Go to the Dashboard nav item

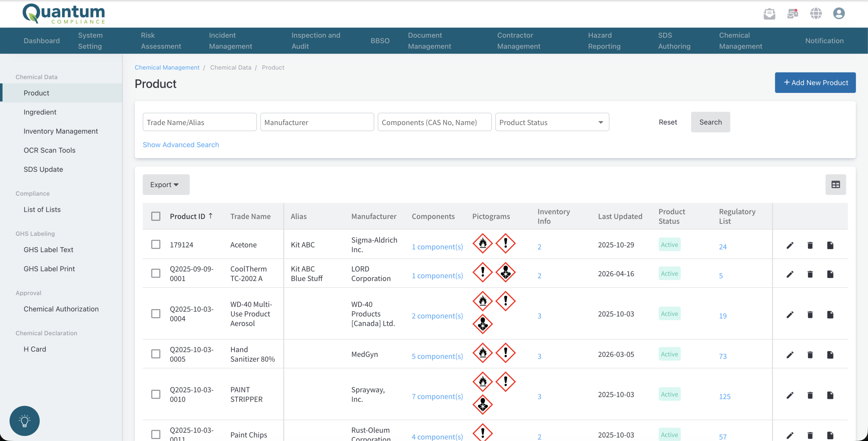(42, 41)
